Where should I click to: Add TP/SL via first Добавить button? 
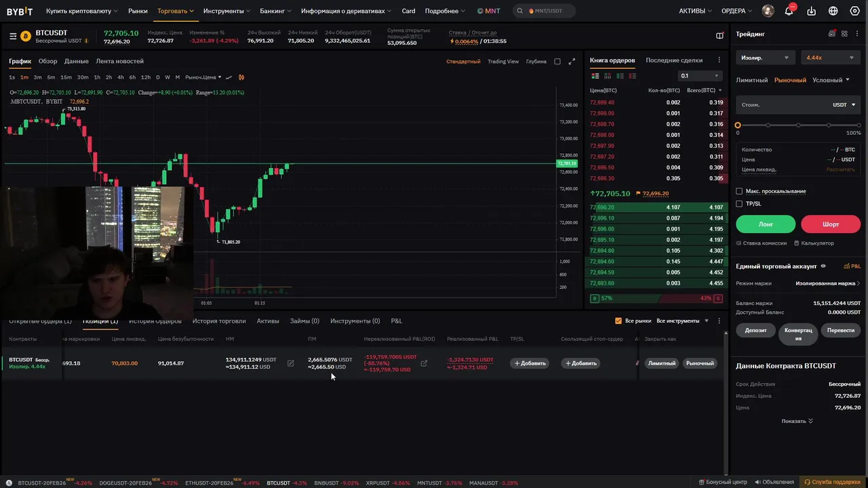530,363
